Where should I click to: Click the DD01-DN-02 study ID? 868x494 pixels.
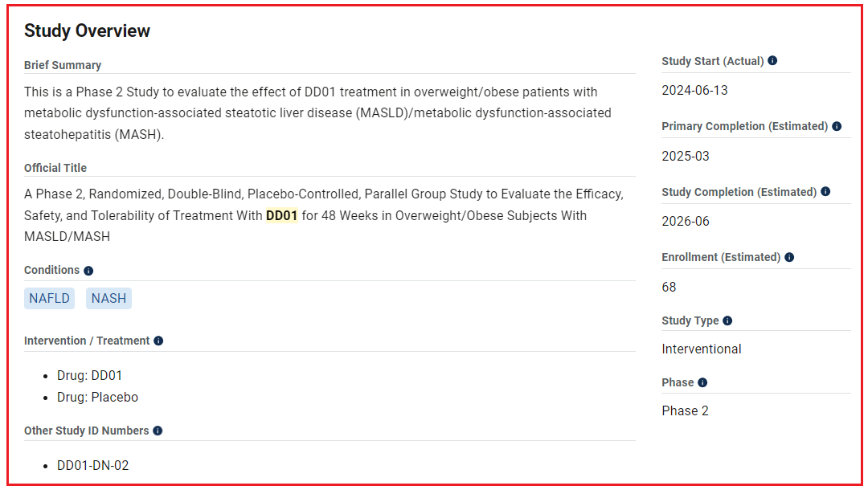92,465
